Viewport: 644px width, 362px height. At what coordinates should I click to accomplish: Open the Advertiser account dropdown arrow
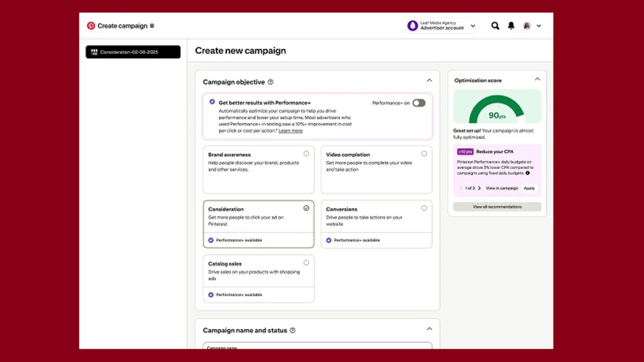pyautogui.click(x=473, y=26)
